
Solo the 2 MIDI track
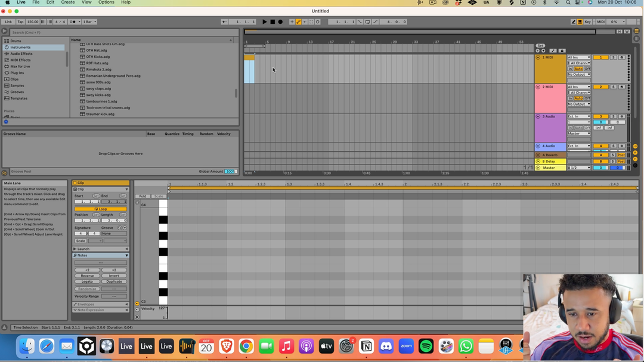pyautogui.click(x=613, y=87)
